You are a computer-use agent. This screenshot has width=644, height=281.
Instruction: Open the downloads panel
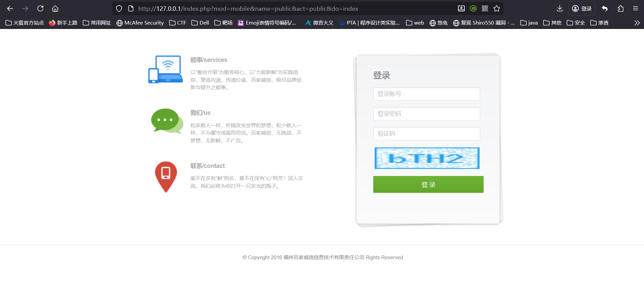pos(560,8)
